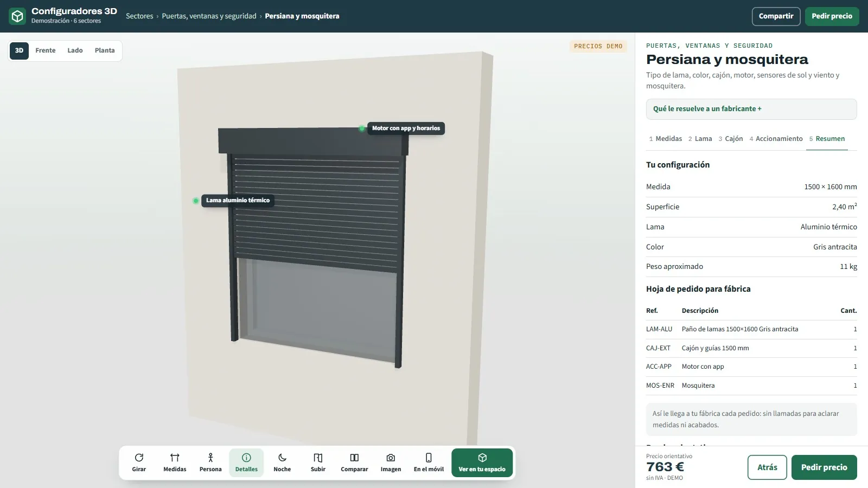Expand Qué le resuelve a un fabricante
Viewport: 868px width, 488px height.
click(x=751, y=109)
